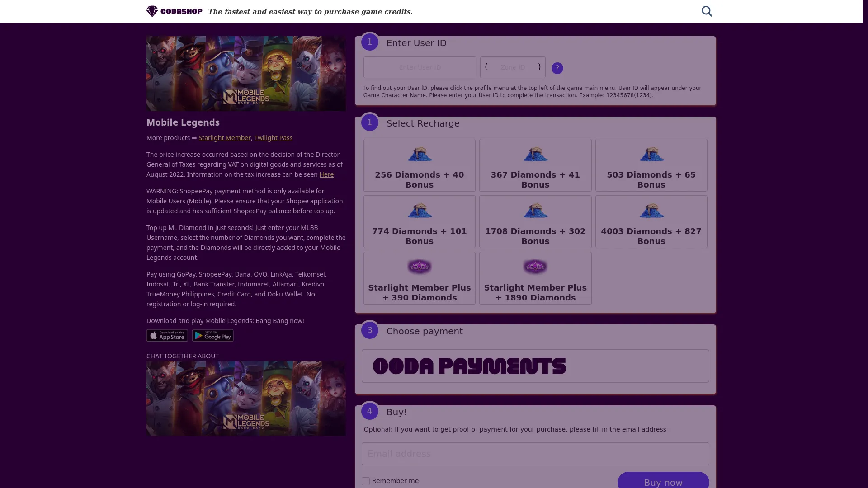The image size is (868, 488).
Task: Click the Enter User ID step heading
Action: [x=416, y=43]
